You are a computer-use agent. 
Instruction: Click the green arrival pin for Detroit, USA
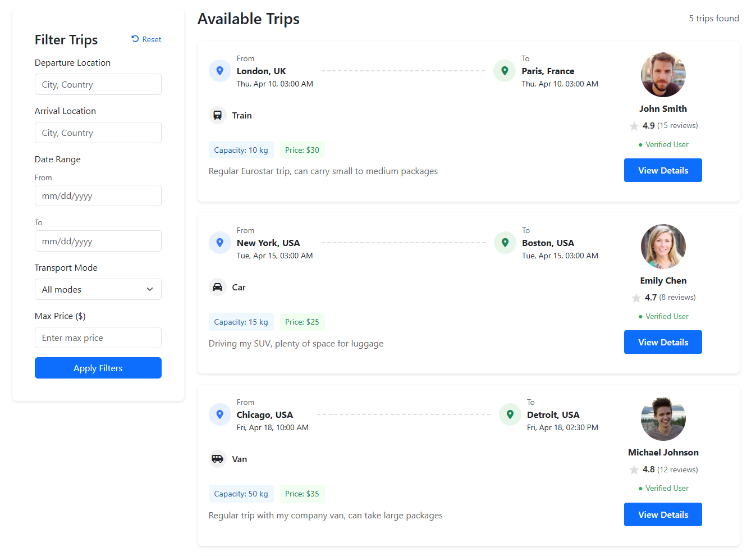click(x=510, y=414)
